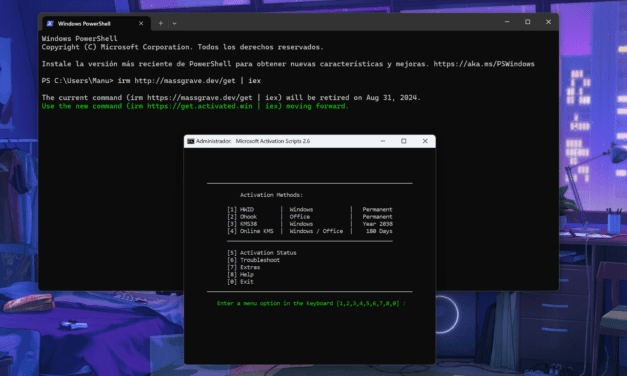Close the Microsoft Activation Scripts window
Image resolution: width=627 pixels, height=376 pixels.
[425, 141]
